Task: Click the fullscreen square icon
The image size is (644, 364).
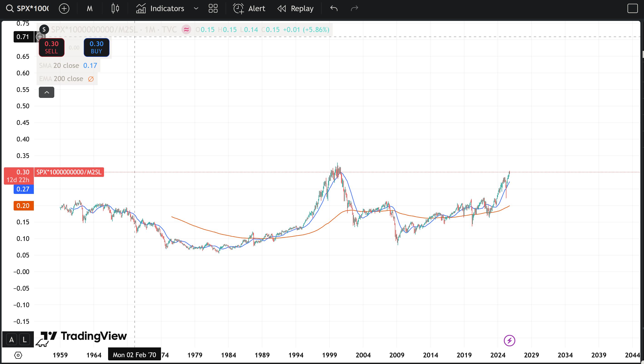Action: point(632,8)
